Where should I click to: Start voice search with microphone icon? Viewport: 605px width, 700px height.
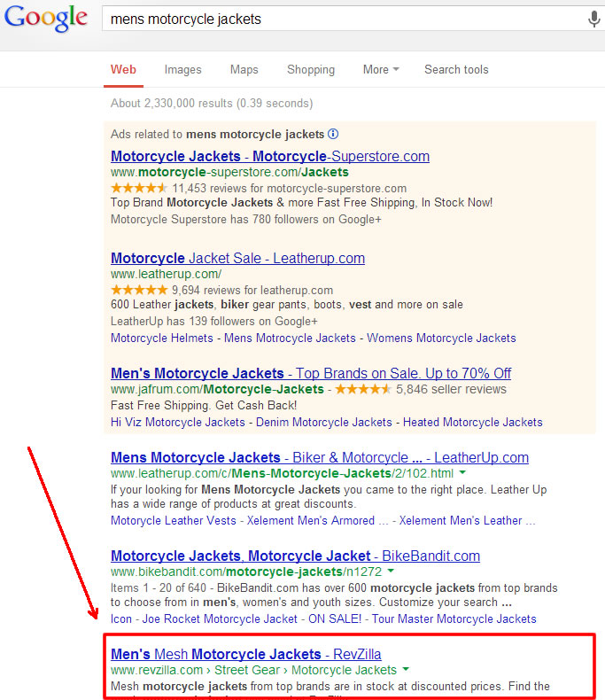[593, 19]
